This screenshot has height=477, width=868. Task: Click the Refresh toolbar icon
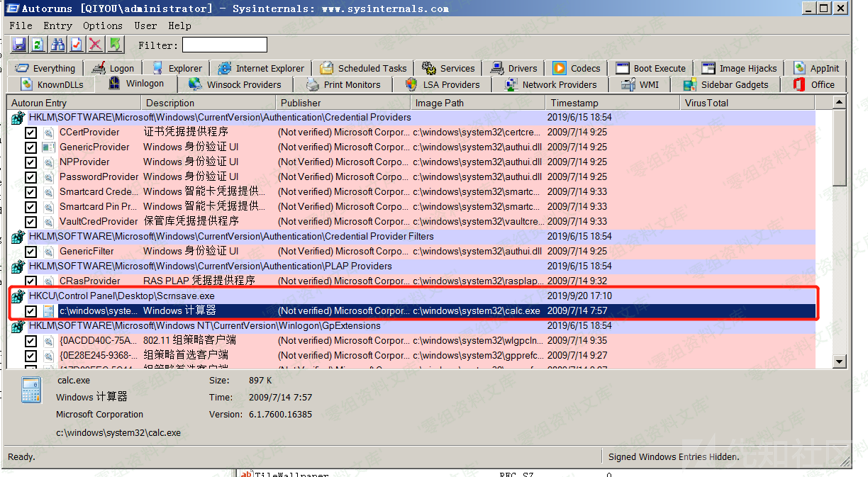pos(38,45)
